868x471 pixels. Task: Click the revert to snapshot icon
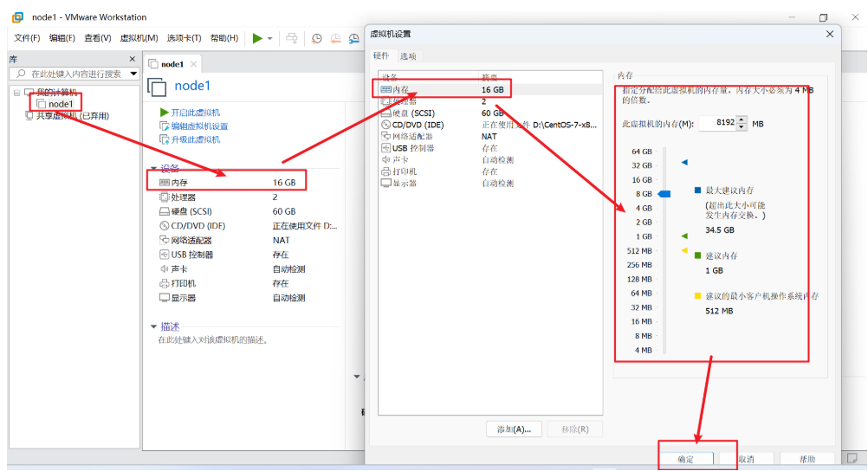click(x=335, y=38)
